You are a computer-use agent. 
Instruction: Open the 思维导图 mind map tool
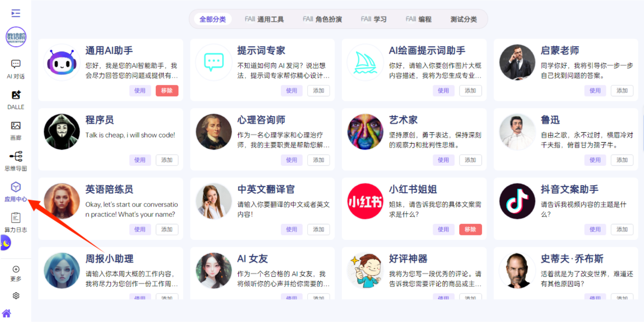(16, 161)
